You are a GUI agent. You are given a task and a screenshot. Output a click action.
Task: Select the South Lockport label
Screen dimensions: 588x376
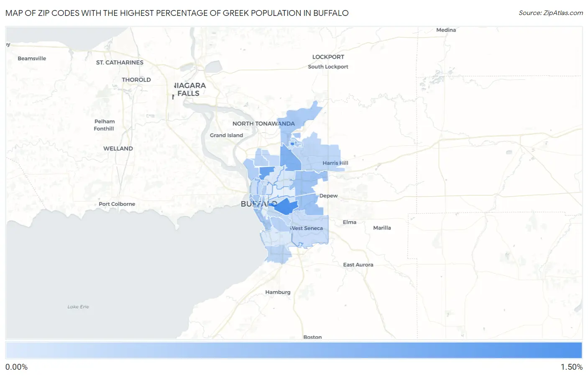point(328,67)
